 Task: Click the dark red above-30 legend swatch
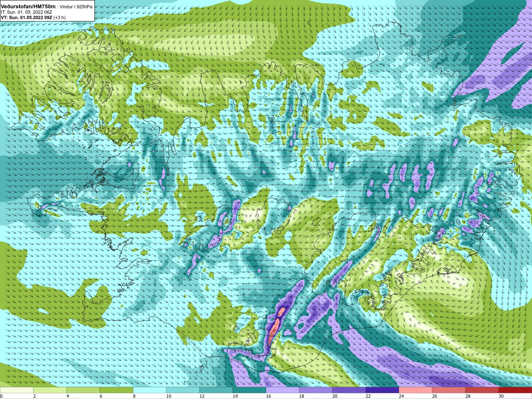coord(515,390)
